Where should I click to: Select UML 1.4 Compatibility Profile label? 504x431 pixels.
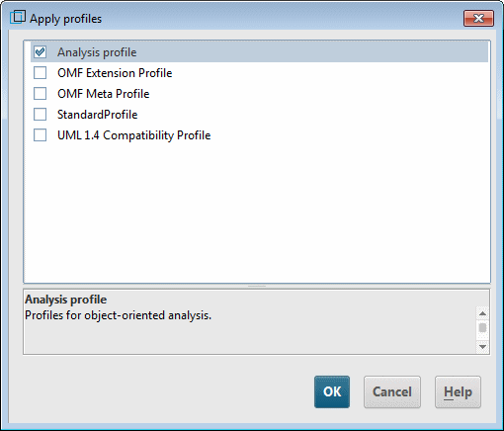pyautogui.click(x=134, y=135)
